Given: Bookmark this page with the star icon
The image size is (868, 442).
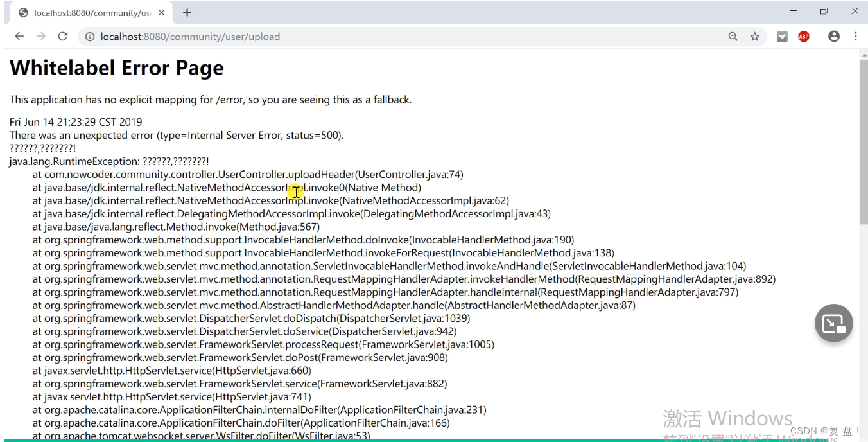Looking at the screenshot, I should click(755, 37).
